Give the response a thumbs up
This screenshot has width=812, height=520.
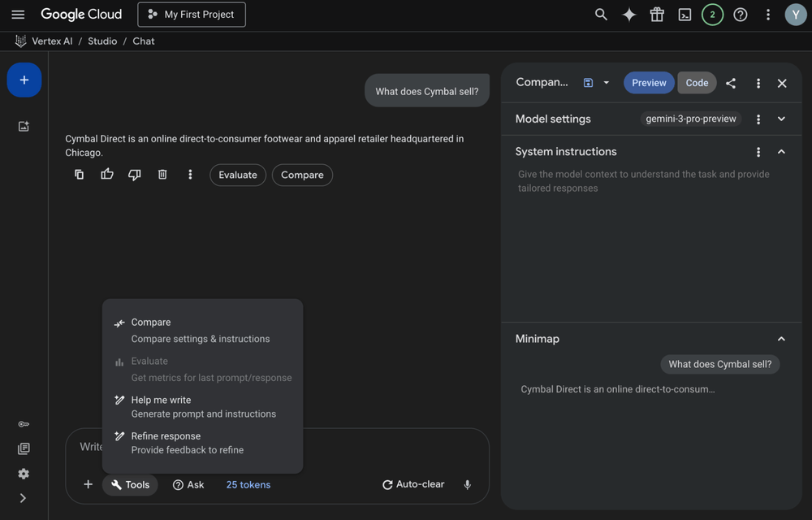(106, 175)
